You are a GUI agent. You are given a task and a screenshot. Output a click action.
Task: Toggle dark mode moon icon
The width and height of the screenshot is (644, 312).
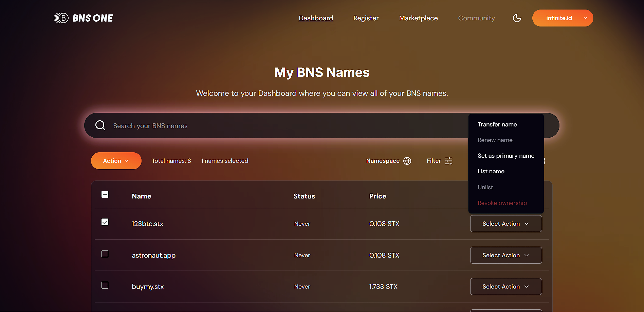point(517,18)
